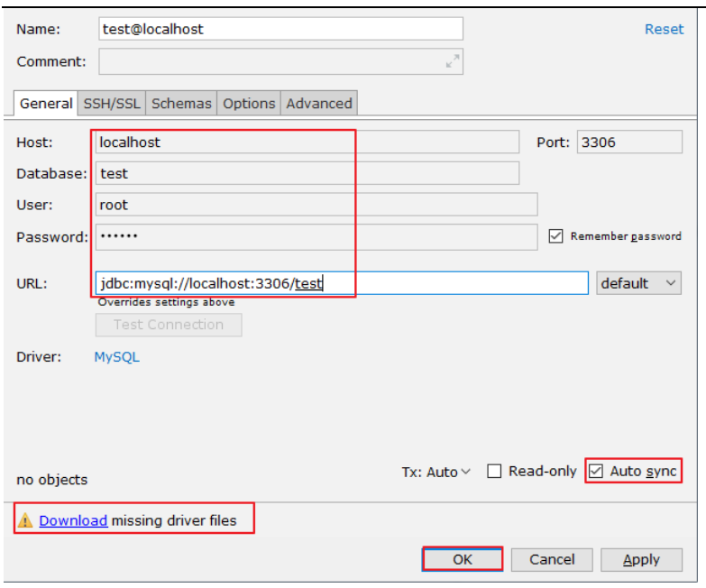Switch to the General tab

(x=46, y=104)
